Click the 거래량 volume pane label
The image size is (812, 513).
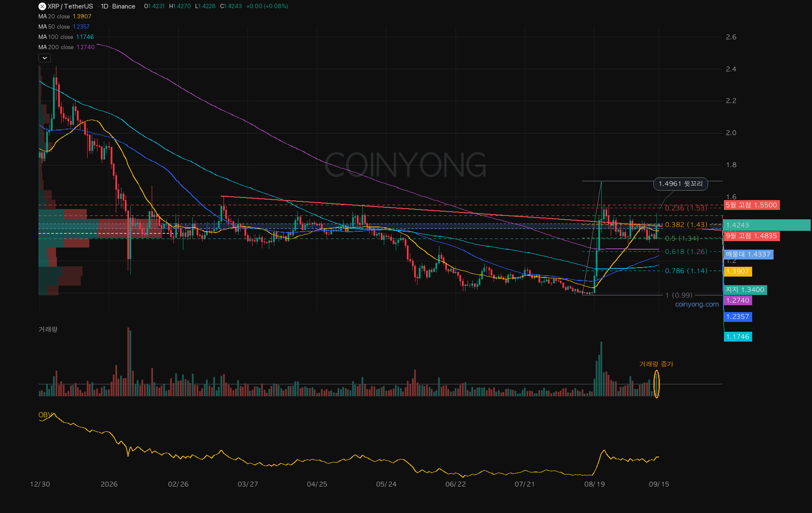point(48,329)
